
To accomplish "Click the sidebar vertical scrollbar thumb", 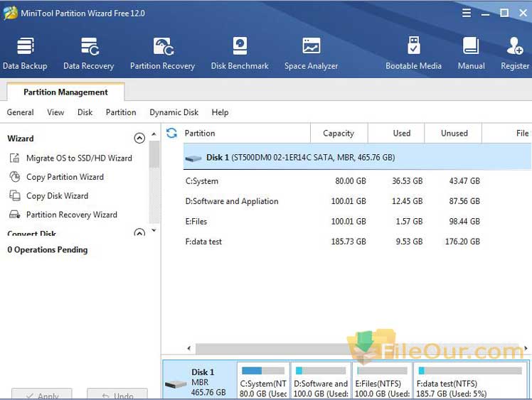I will point(154,154).
